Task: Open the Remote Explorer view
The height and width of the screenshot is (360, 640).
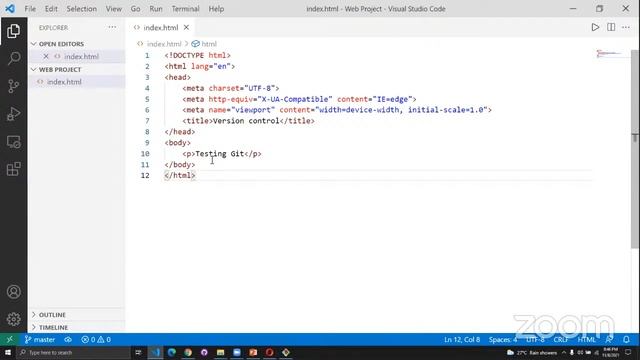Action: (x=13, y=142)
